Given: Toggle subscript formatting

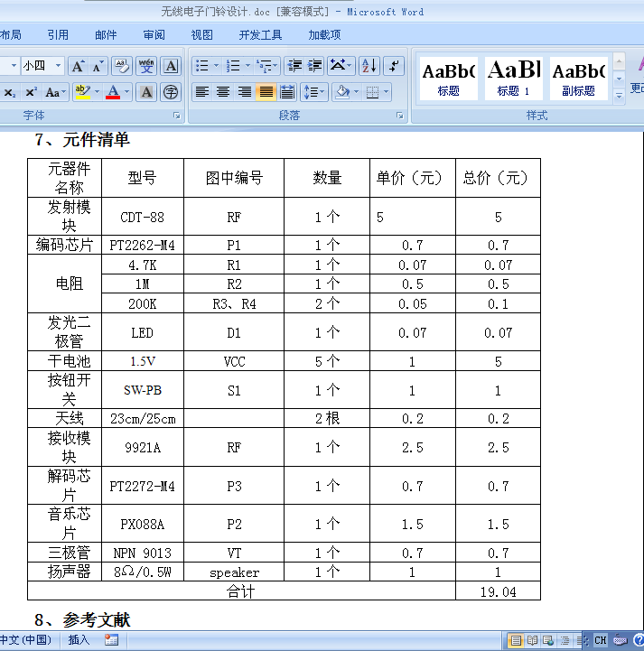Looking at the screenshot, I should coord(10,92).
